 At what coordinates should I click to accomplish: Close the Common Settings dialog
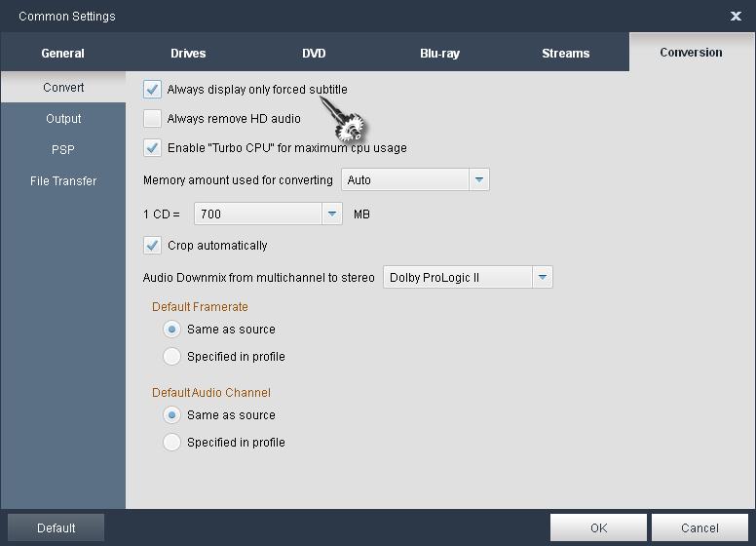pos(736,16)
